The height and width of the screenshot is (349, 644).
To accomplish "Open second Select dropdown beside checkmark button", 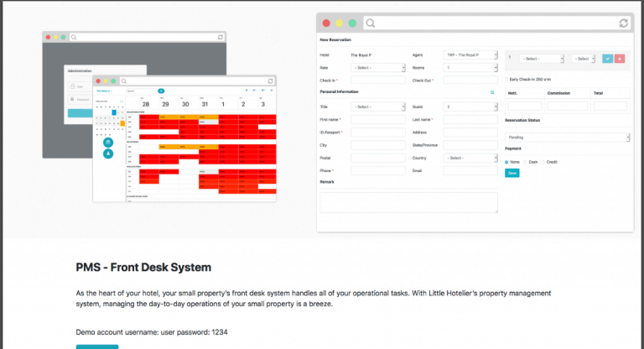I will click(584, 59).
